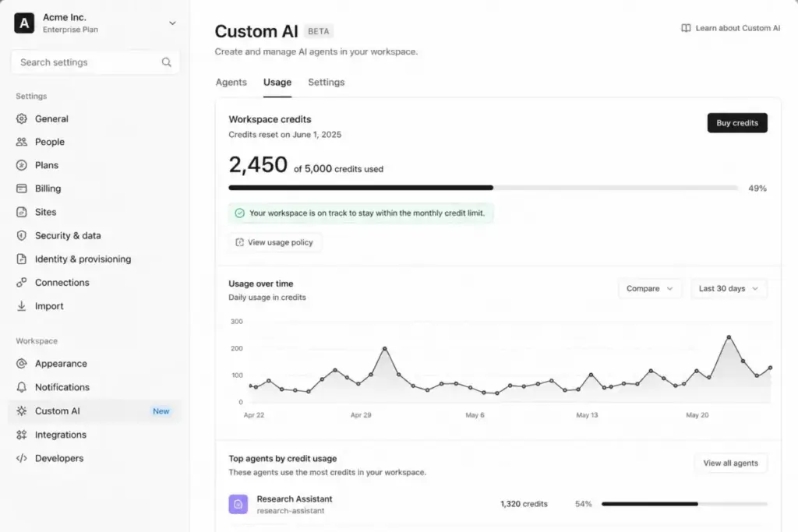Click the Import download icon
The height and width of the screenshot is (532, 798).
(x=21, y=306)
